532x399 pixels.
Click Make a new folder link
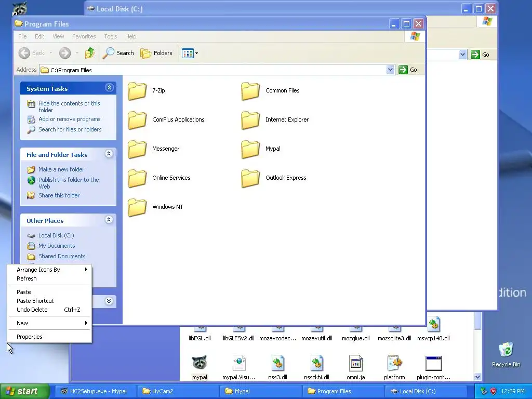coord(61,169)
